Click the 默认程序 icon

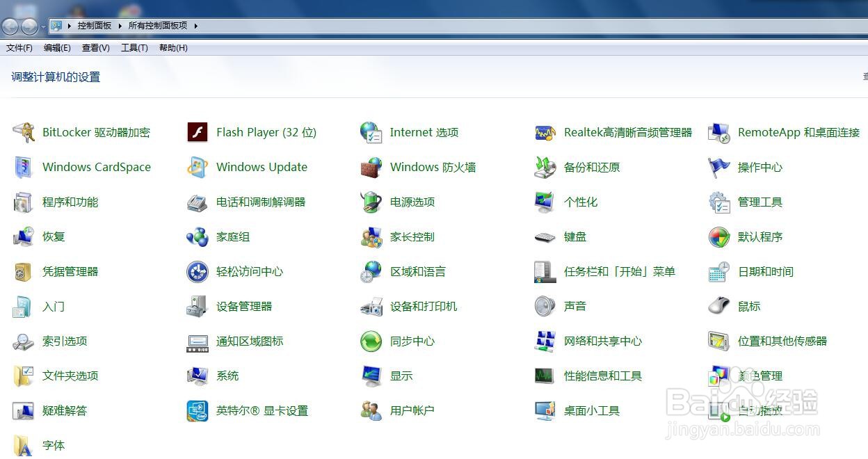click(x=719, y=236)
